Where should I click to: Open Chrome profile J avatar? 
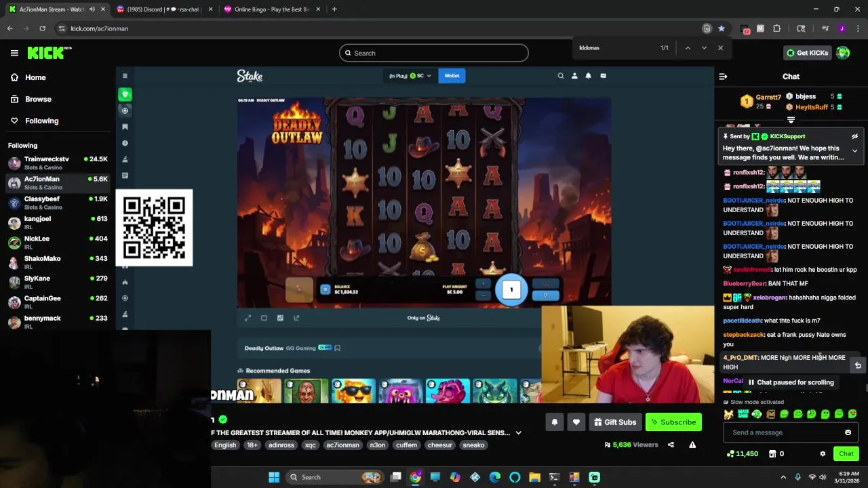[842, 28]
